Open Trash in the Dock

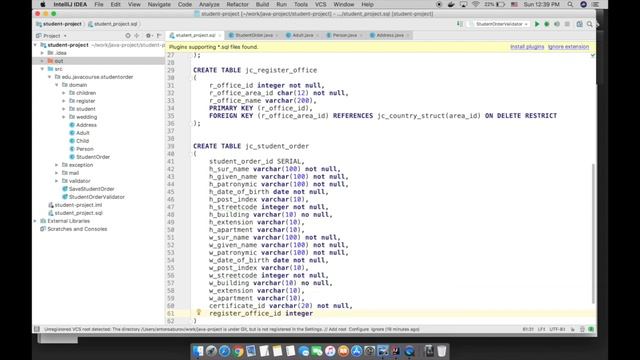(x=442, y=351)
